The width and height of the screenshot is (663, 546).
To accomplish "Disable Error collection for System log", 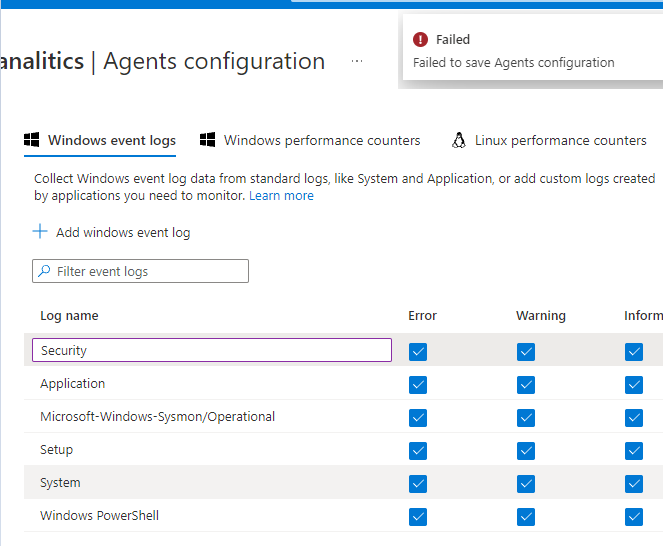I will tap(418, 484).
